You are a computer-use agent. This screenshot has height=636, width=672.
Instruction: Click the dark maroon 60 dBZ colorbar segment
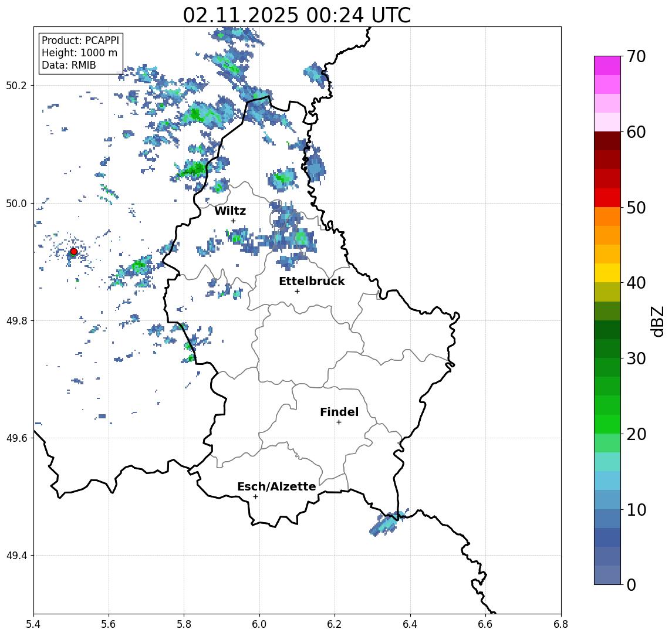pyautogui.click(x=607, y=141)
